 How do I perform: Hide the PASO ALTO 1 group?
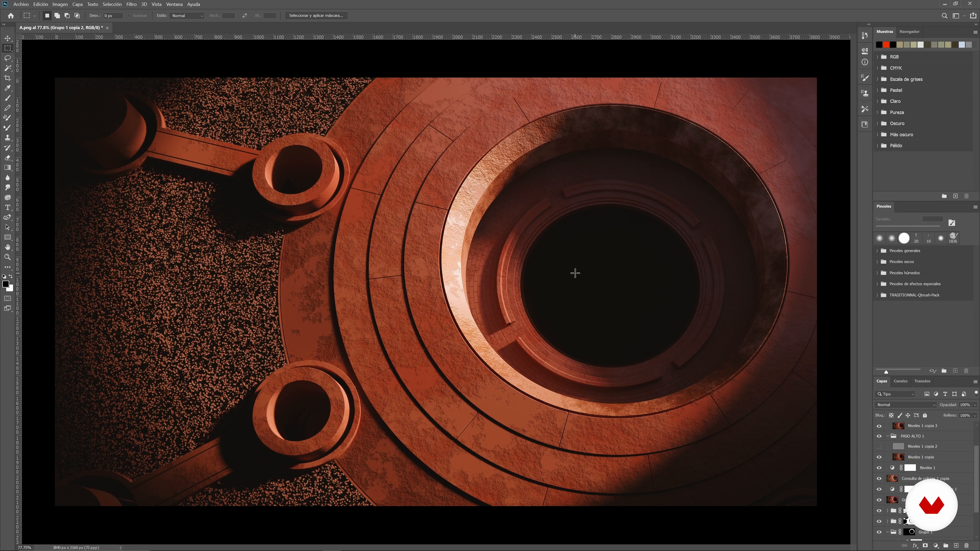[879, 436]
